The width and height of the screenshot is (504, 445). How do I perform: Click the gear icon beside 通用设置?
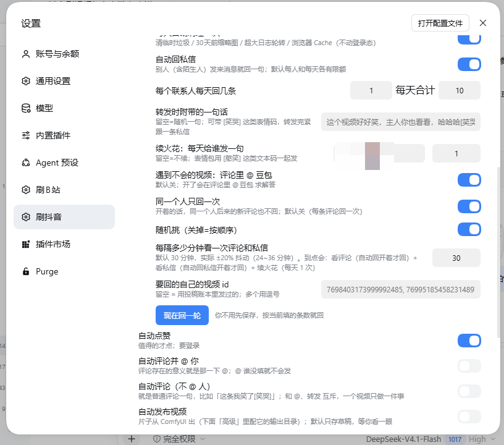click(x=26, y=81)
